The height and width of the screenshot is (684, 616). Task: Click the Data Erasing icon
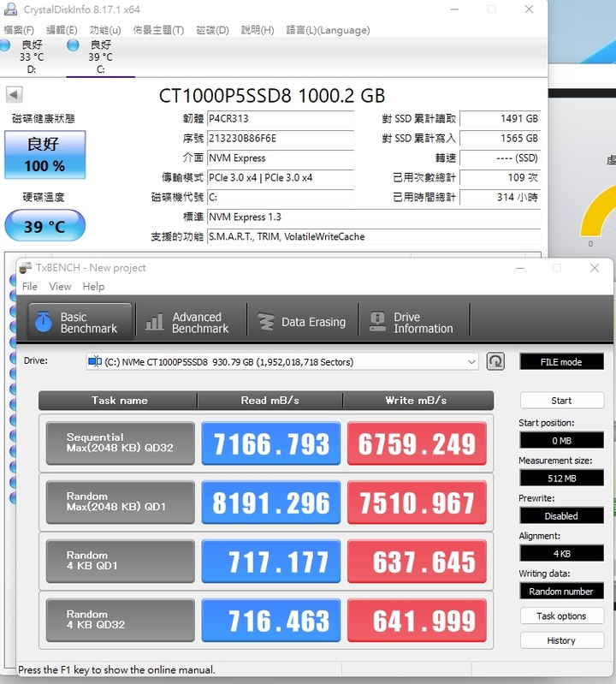tap(266, 322)
